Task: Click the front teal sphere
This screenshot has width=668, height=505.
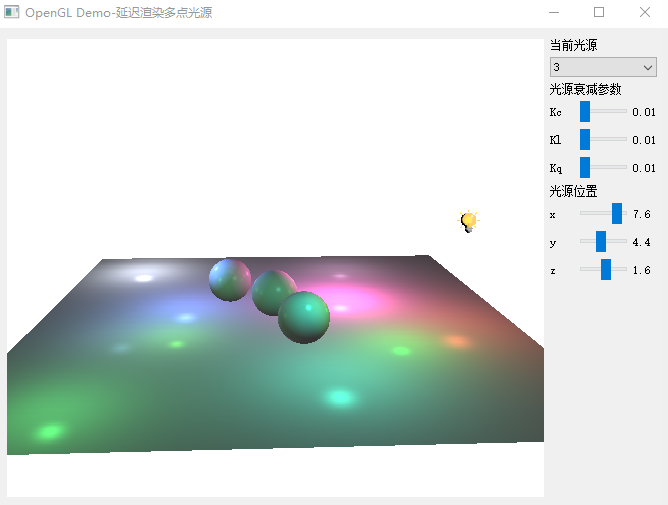Action: pyautogui.click(x=304, y=317)
